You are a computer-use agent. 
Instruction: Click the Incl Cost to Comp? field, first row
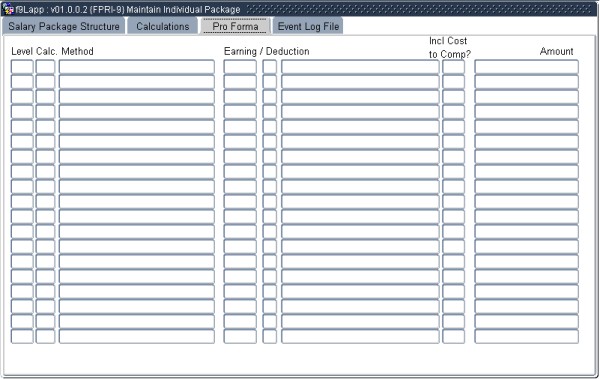(x=453, y=67)
